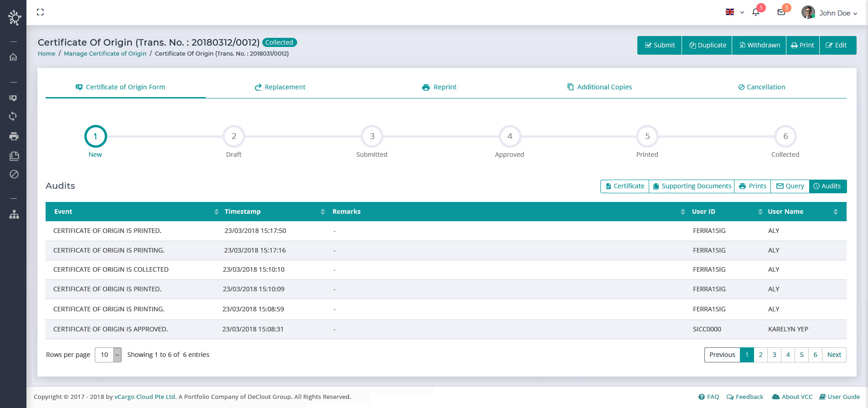Screen dimensions: 868x408
Task: Switch to the Additional Copies tab
Action: click(599, 87)
